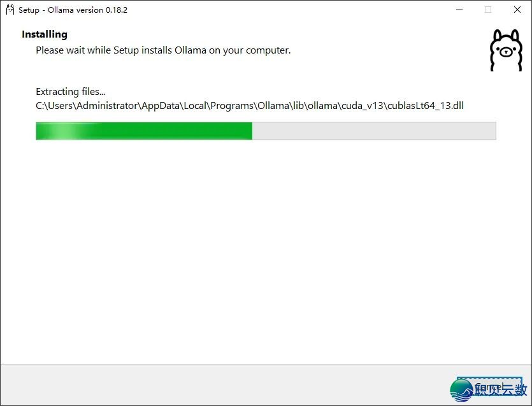Viewport: 532px width, 406px height.
Task: Click the 'Extracting files...' status label
Action: pos(71,92)
